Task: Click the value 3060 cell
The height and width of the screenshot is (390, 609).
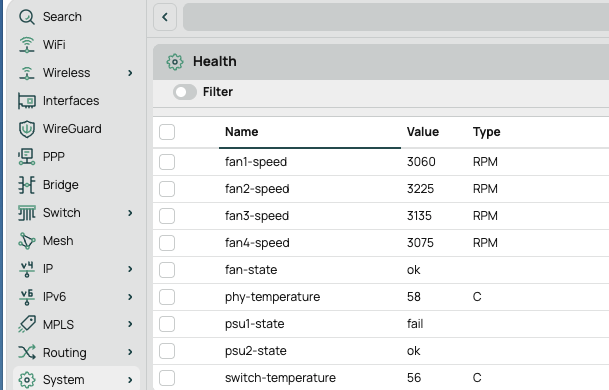Action: click(421, 162)
